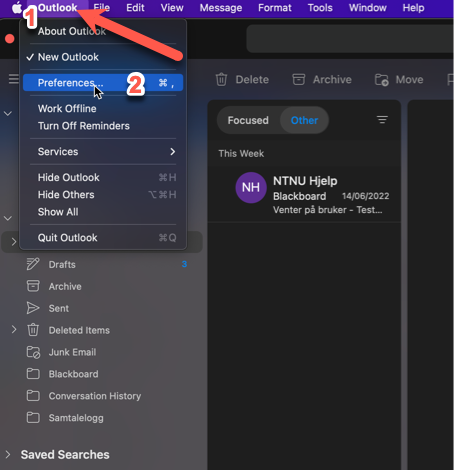The height and width of the screenshot is (470, 454).
Task: Open the Edit menu
Action: 135,7
